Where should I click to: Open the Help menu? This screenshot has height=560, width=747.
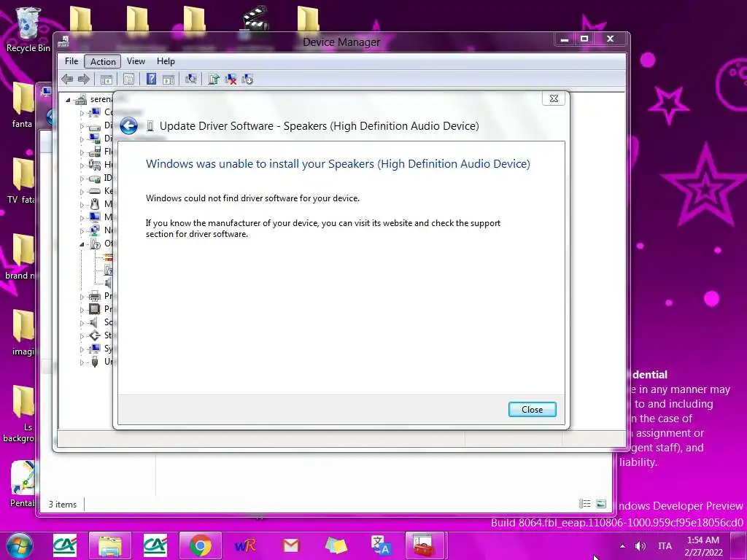(166, 61)
